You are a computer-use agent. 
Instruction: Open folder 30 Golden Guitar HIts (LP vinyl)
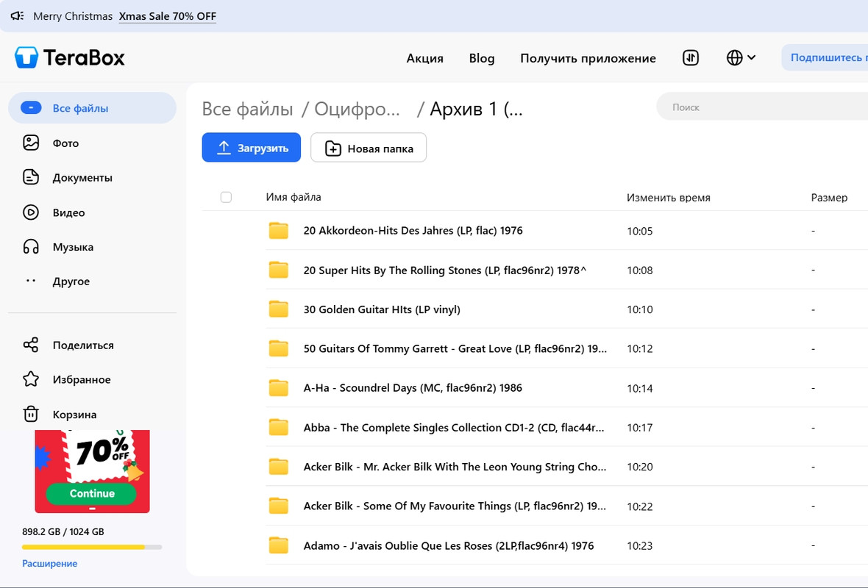point(382,309)
